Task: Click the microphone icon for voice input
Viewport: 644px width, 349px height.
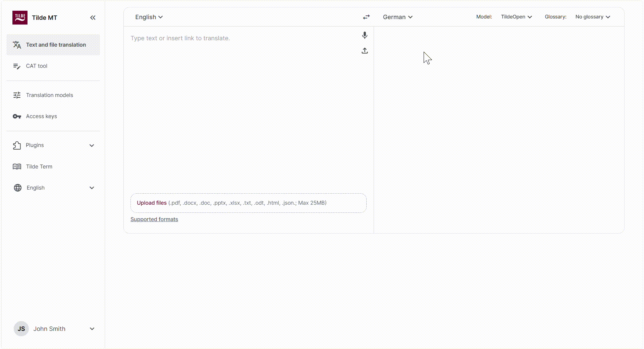Action: point(365,35)
